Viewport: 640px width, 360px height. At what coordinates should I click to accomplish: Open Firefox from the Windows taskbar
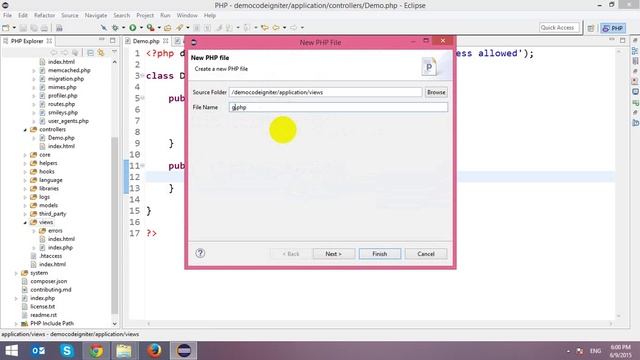154,351
